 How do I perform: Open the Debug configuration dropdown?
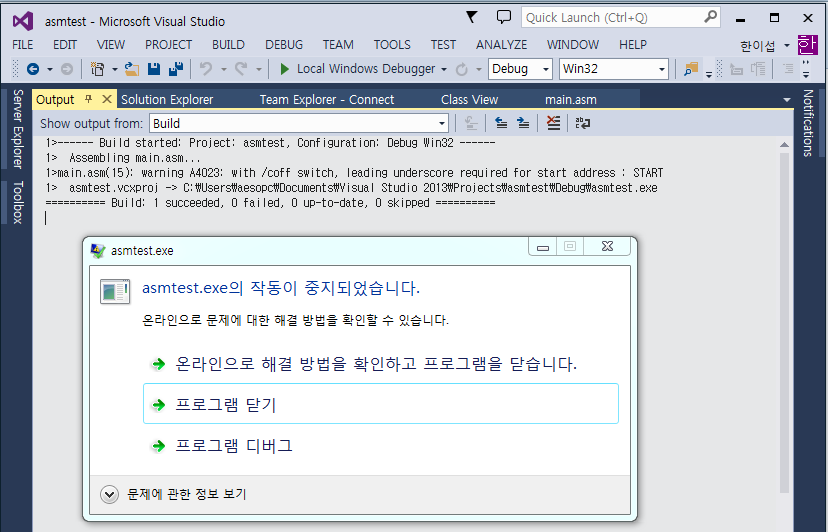520,69
